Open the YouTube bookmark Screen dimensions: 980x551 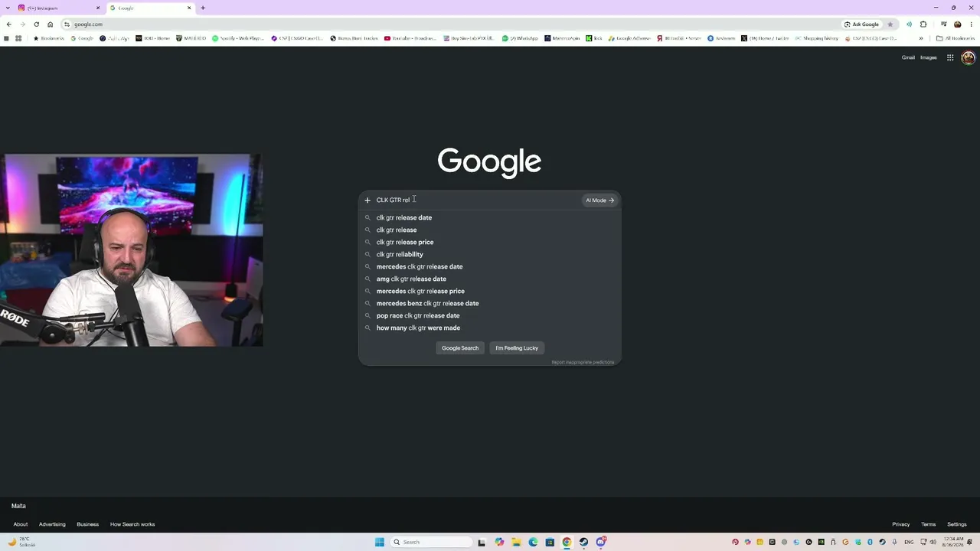(x=410, y=38)
